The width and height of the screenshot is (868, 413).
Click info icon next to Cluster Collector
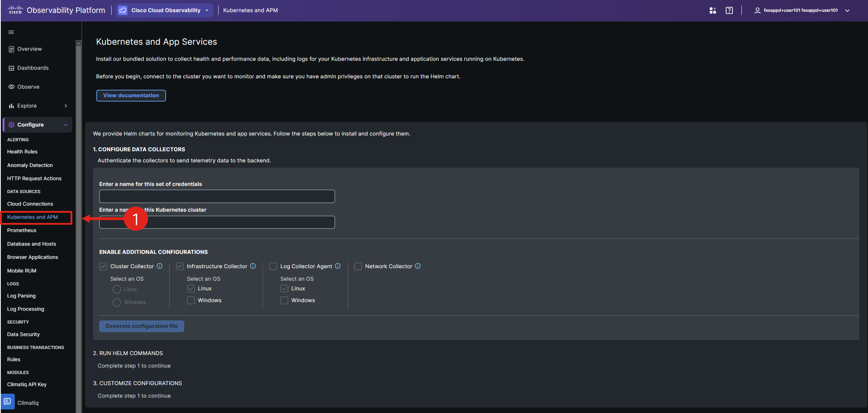(x=160, y=266)
